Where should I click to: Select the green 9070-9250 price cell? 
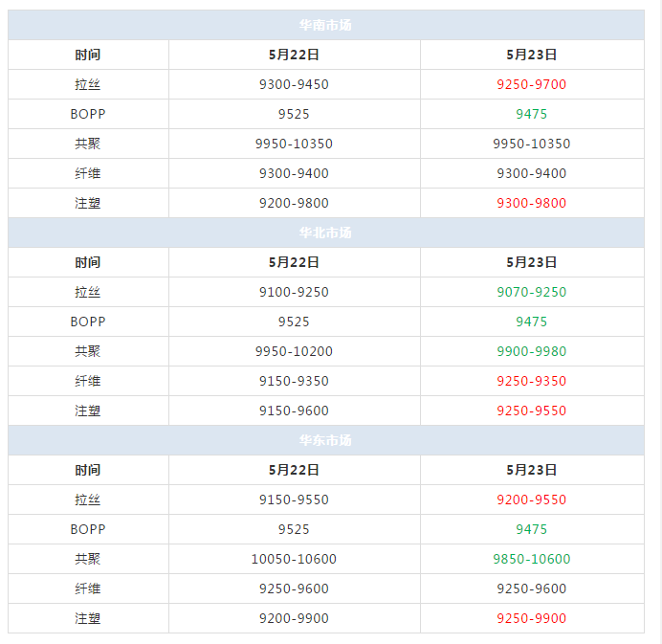click(x=531, y=292)
